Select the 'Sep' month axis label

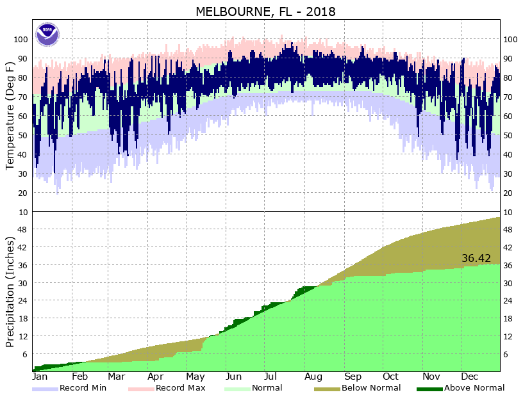point(353,377)
